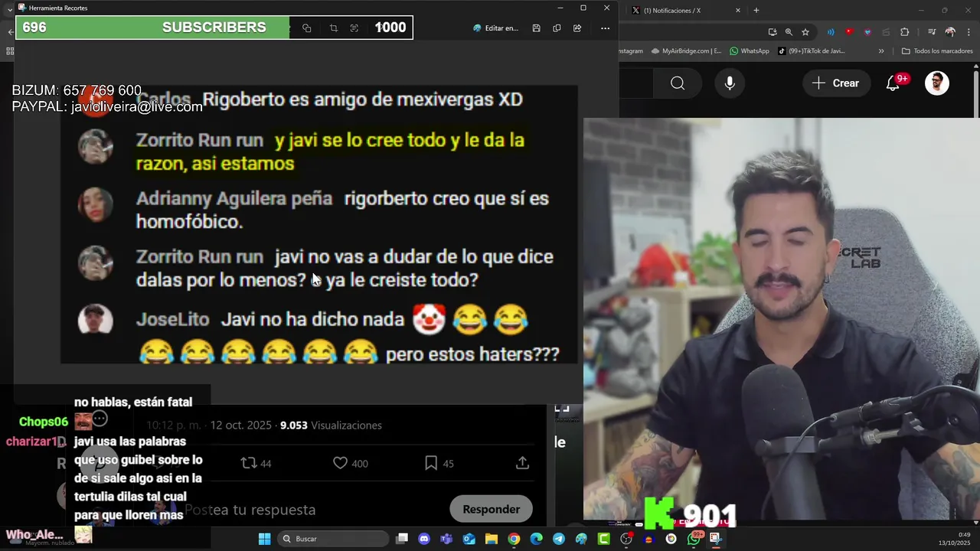Open the Chrome profile avatar
Viewport: 980px width, 551px height.
(950, 32)
